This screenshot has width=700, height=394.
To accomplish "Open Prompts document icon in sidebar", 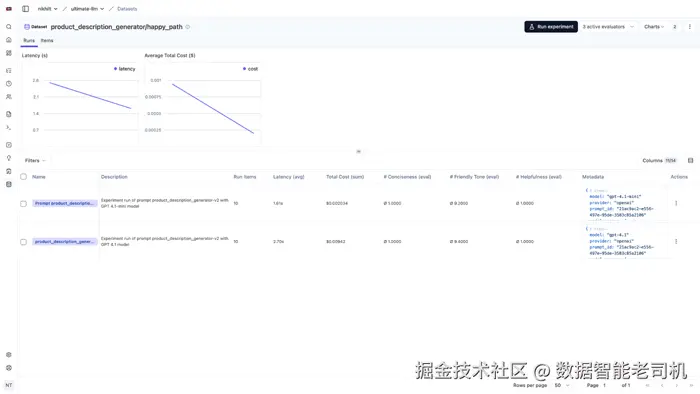I will (x=8, y=114).
